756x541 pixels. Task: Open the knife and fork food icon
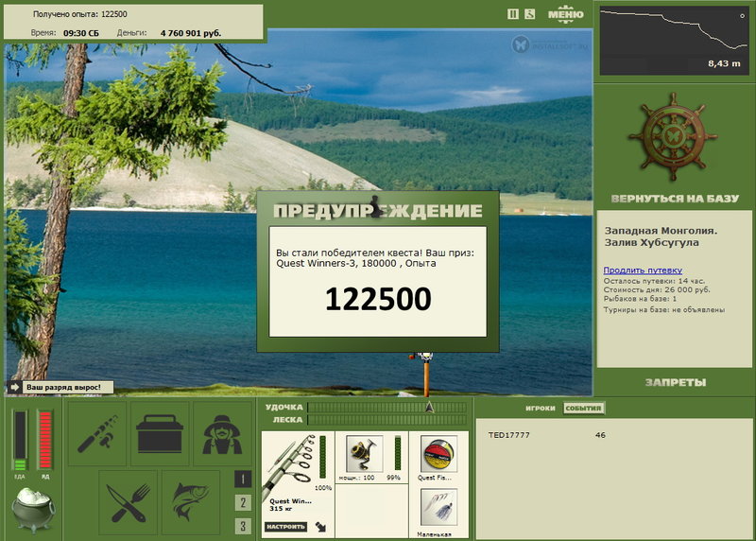(x=128, y=502)
